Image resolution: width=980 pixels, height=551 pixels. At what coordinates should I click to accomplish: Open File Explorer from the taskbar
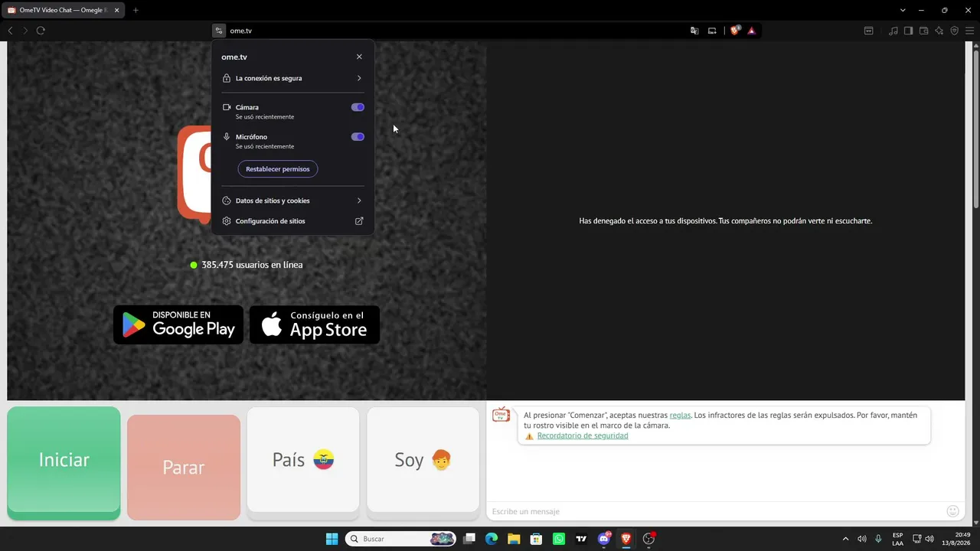click(x=514, y=539)
